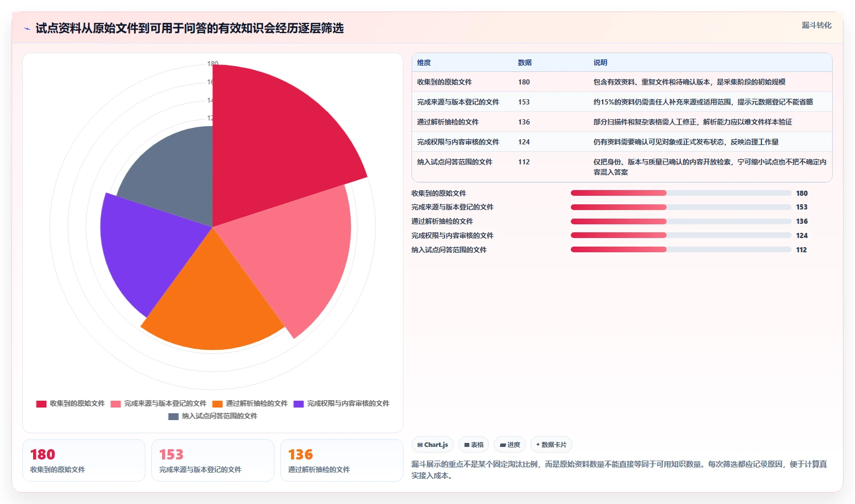Open the 153 完成来源与版本登记 data card
The height and width of the screenshot is (504, 855).
pos(213,460)
